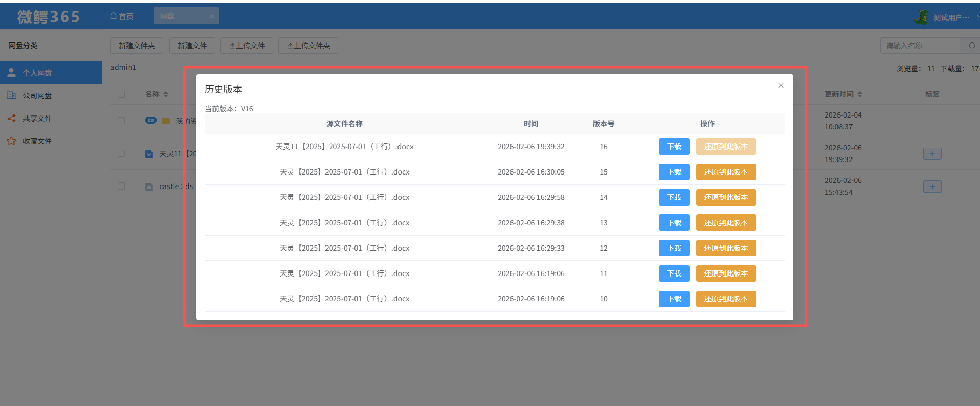Viewport: 980px width, 406px height.
Task: Select timestamp 2026-02-06 16:29:58
Action: point(531,197)
